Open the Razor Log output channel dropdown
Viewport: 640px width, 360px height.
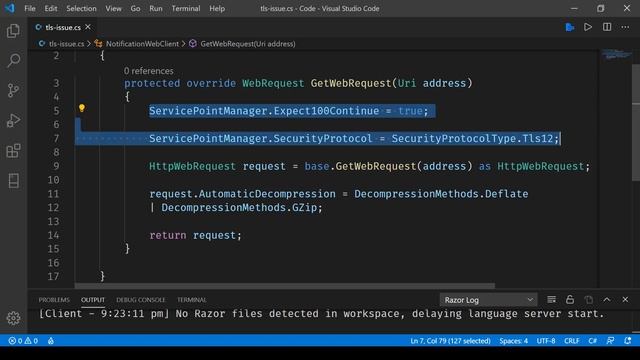[488, 300]
